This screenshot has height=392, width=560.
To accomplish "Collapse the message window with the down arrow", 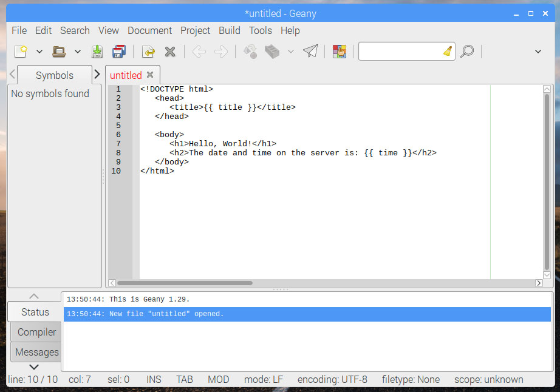I will 34,365.
